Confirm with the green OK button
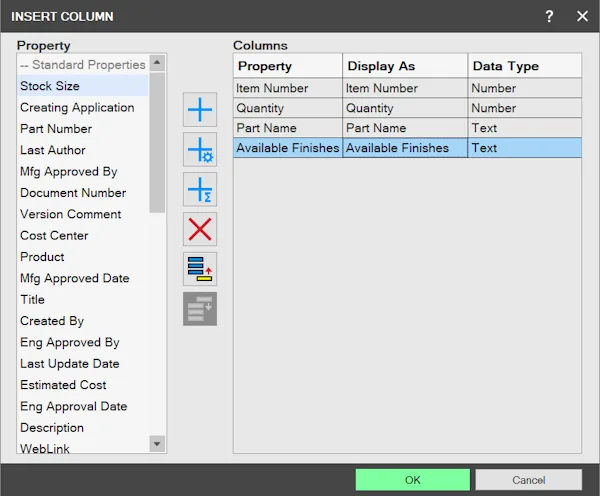 point(412,480)
